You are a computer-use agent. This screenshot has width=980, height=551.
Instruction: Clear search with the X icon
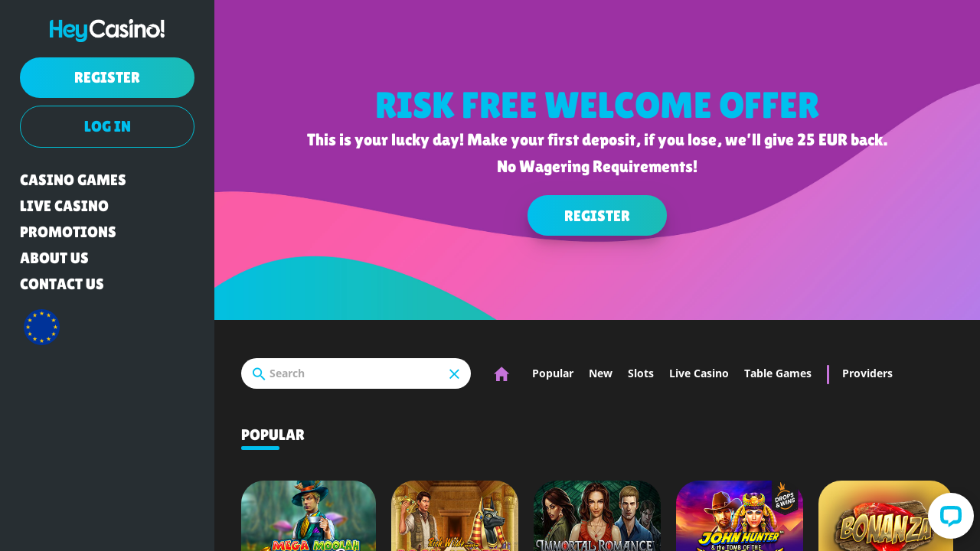point(454,373)
